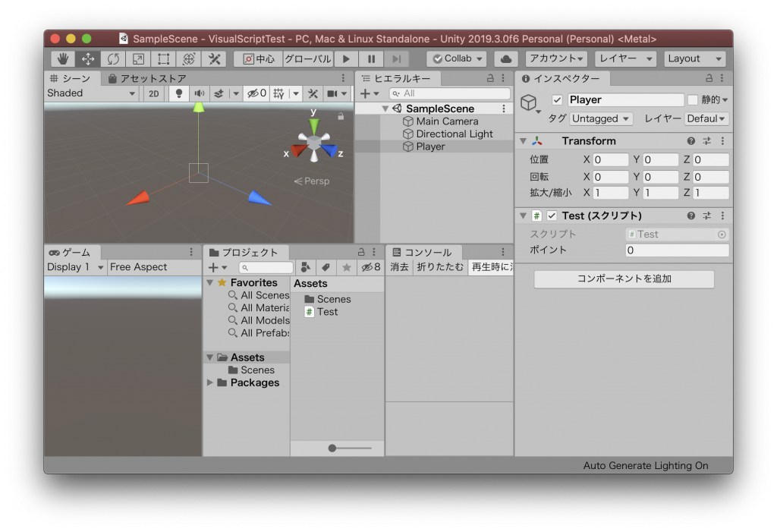Open the Layout dropdown

pyautogui.click(x=694, y=59)
